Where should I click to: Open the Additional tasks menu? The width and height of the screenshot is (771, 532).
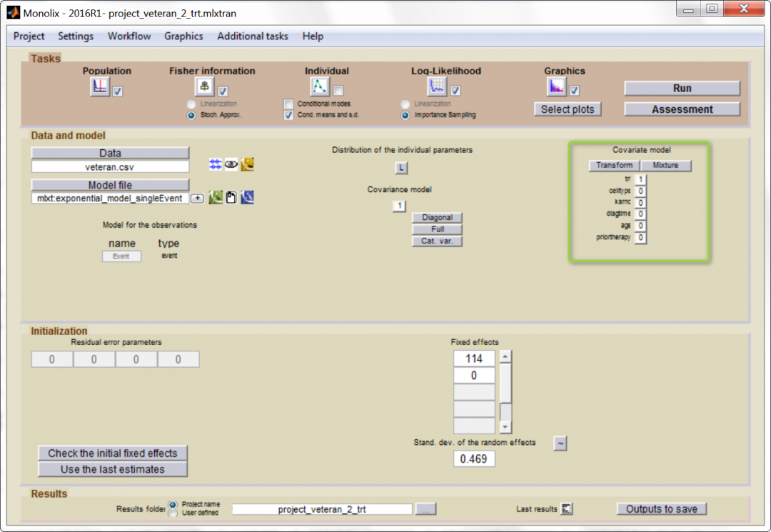(253, 36)
